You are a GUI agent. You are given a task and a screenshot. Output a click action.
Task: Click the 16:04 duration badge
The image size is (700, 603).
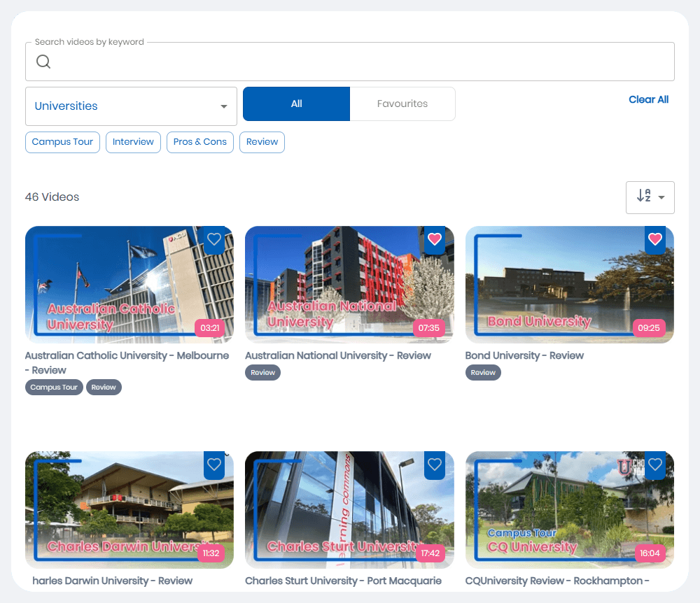click(650, 553)
